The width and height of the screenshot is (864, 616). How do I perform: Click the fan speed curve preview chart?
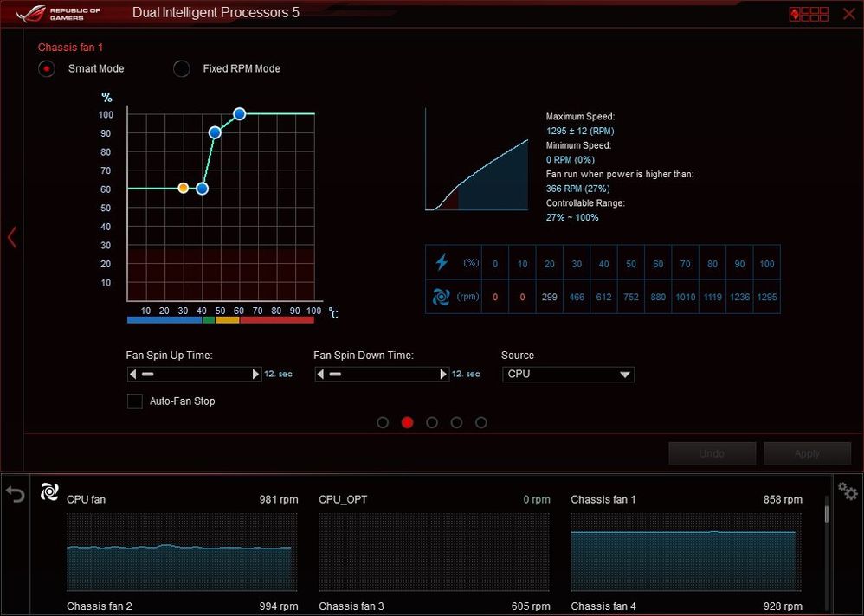click(477, 159)
